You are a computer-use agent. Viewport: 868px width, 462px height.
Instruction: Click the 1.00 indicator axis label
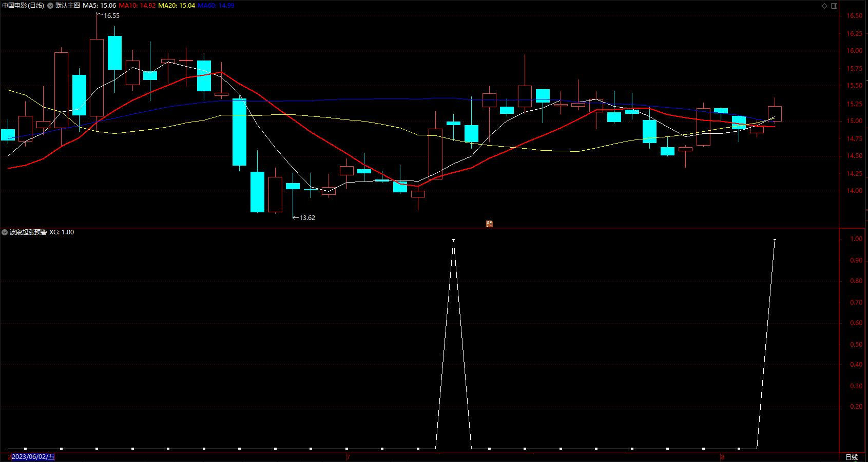tap(856, 239)
